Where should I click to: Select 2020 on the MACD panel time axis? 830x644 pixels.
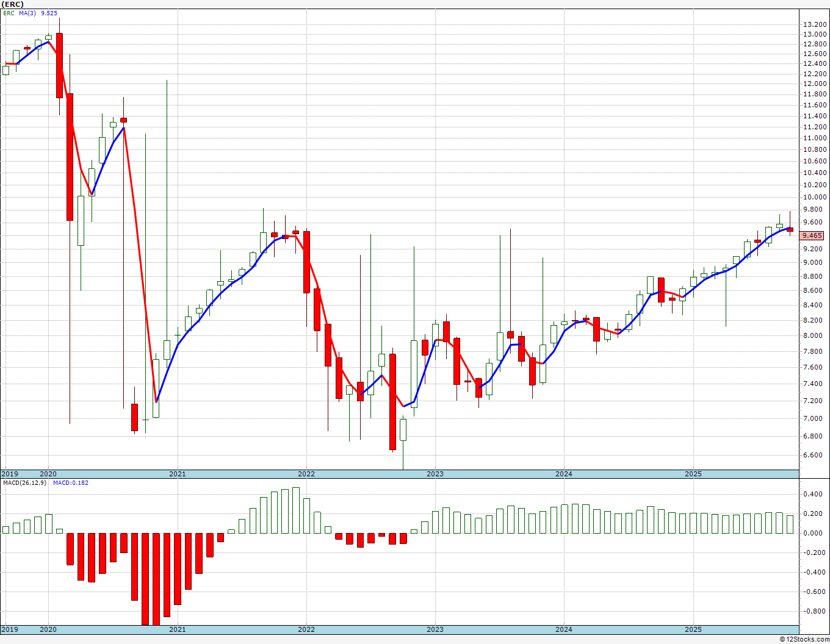tap(48, 629)
